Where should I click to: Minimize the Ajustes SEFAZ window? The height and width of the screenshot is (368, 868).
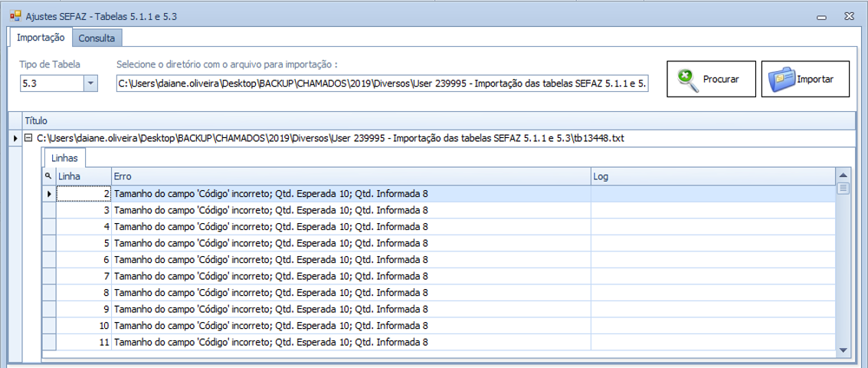point(821,16)
